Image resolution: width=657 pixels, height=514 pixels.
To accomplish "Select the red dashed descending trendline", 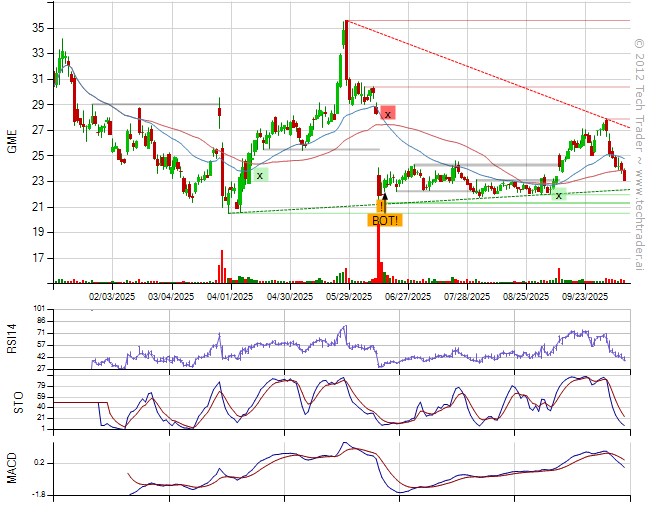I will (x=480, y=72).
